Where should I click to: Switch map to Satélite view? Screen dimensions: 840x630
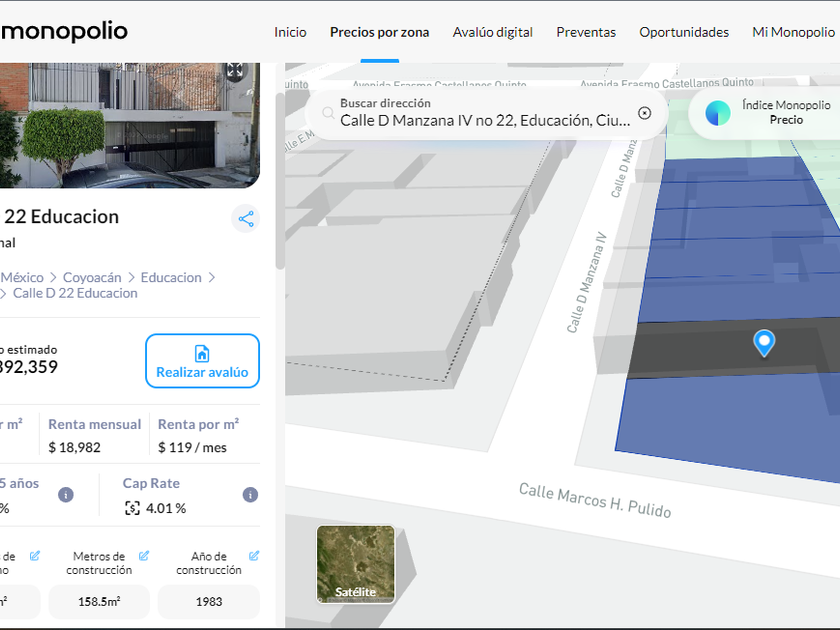[355, 564]
